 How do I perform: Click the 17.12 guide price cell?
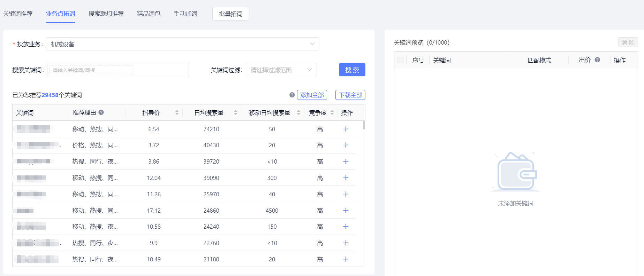154,211
